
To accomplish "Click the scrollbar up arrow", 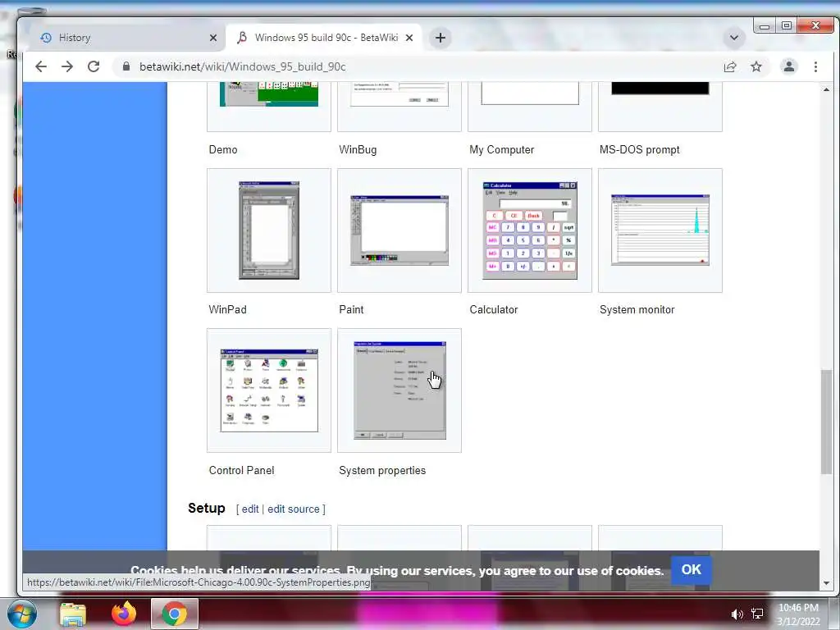I will pos(826,89).
